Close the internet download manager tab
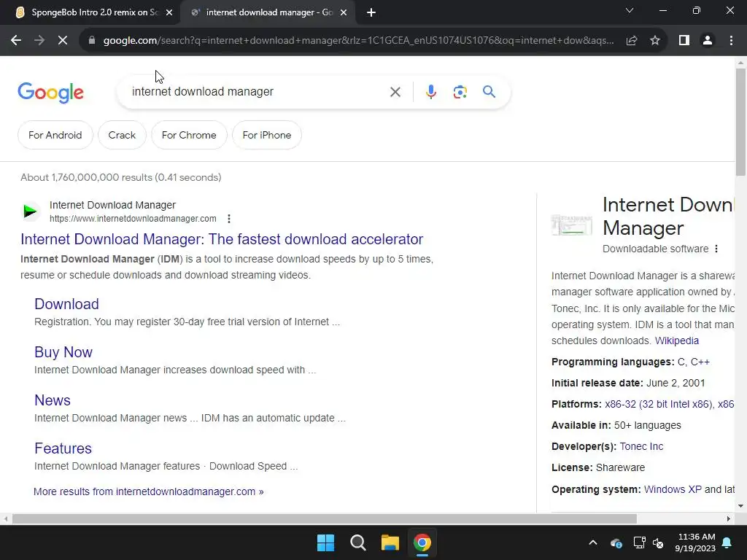 tap(344, 13)
